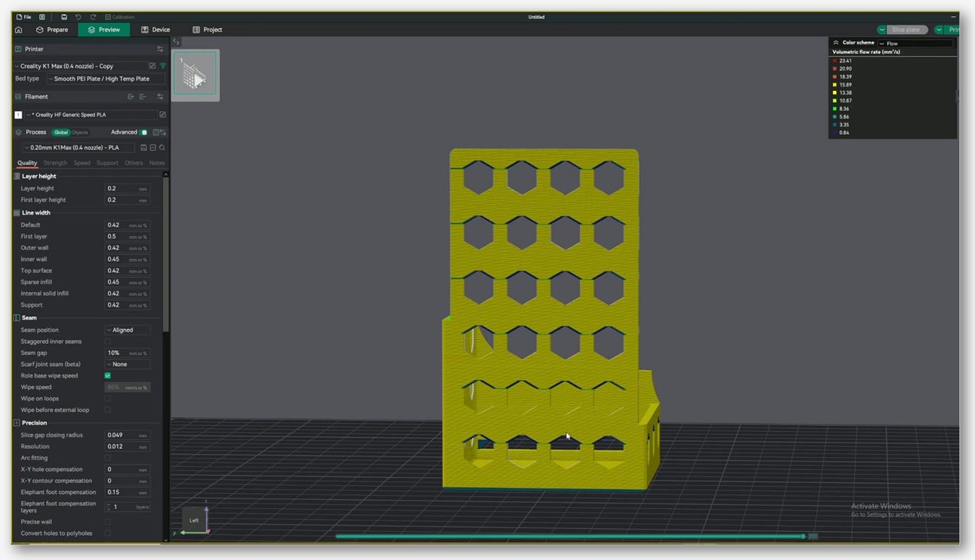Click the green wifi connection icon beside printer
This screenshot has height=560, width=975.
(163, 66)
